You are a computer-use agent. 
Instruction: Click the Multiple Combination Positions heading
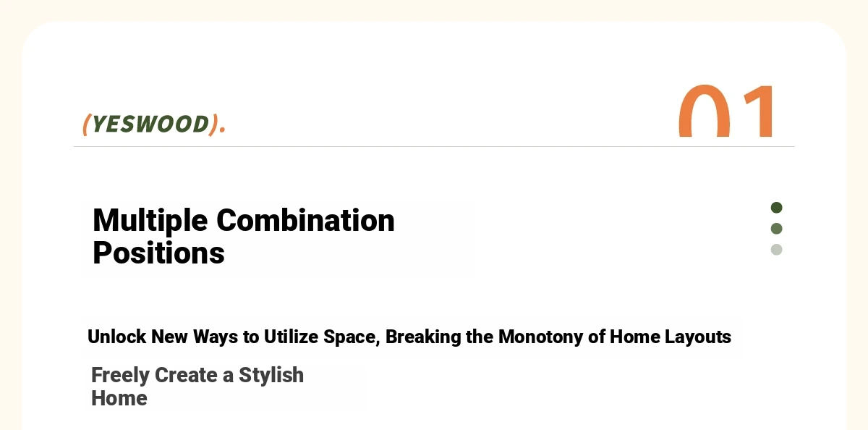(244, 237)
